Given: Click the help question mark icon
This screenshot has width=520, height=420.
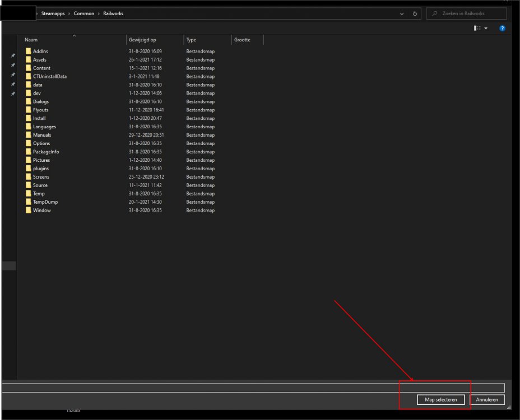Looking at the screenshot, I should coord(502,28).
